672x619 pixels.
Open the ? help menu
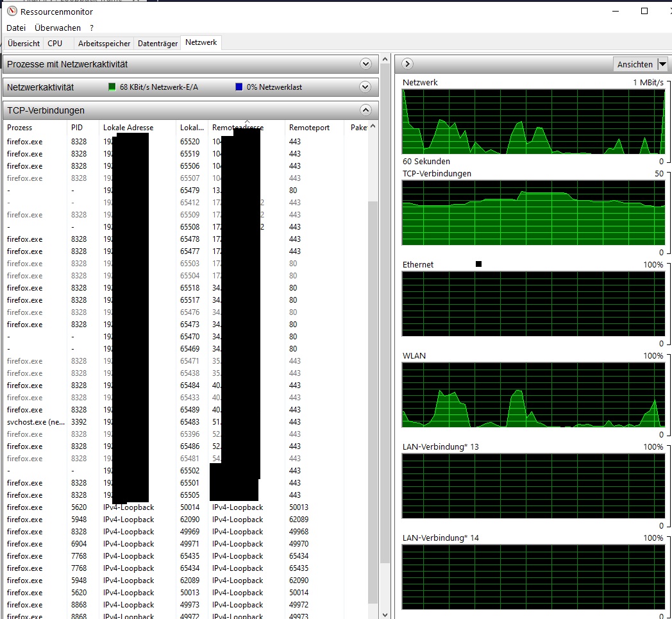pyautogui.click(x=92, y=28)
